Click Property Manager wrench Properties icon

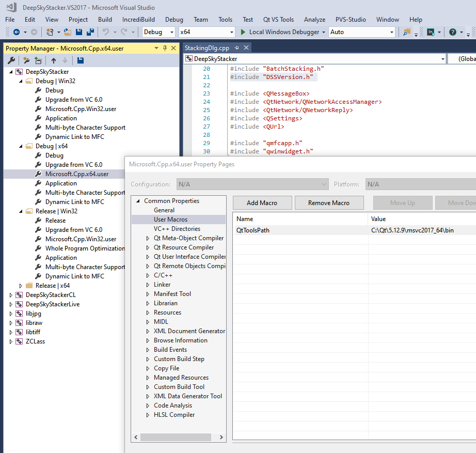coord(11,60)
